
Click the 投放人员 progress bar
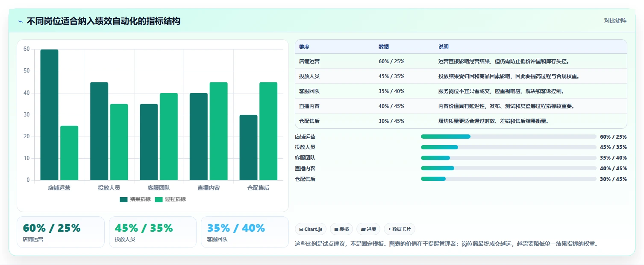[x=509, y=147]
